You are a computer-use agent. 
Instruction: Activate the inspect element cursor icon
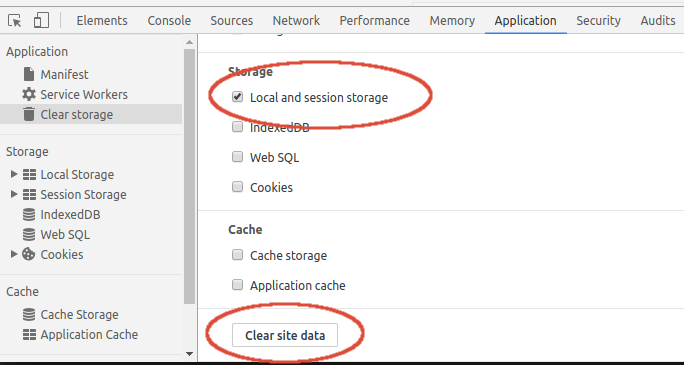coord(15,20)
